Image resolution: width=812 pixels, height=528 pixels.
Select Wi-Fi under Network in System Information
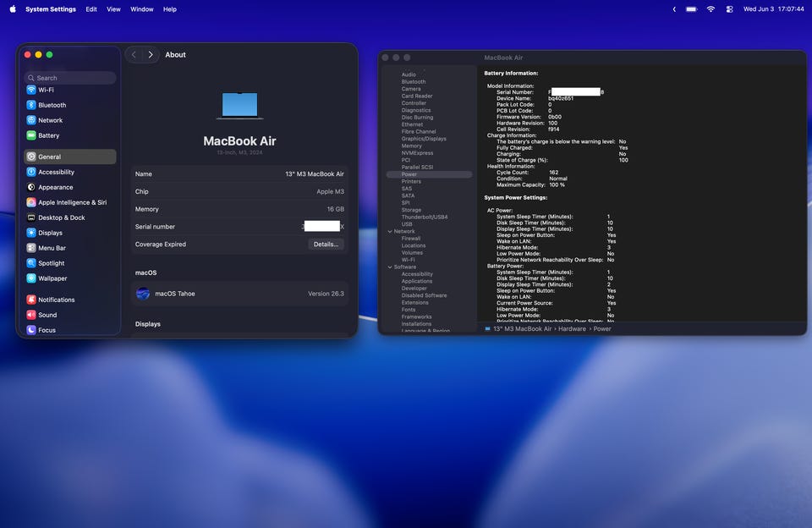(x=408, y=260)
